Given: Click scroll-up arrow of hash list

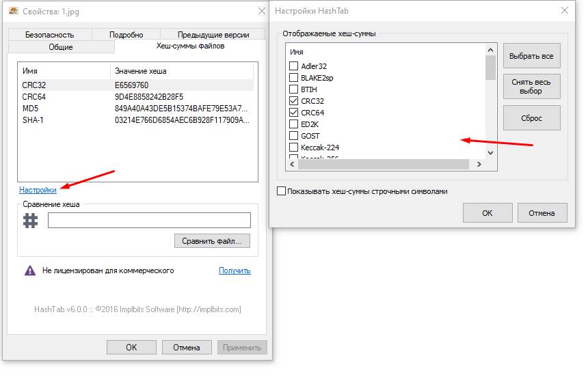Looking at the screenshot, I should pos(490,50).
